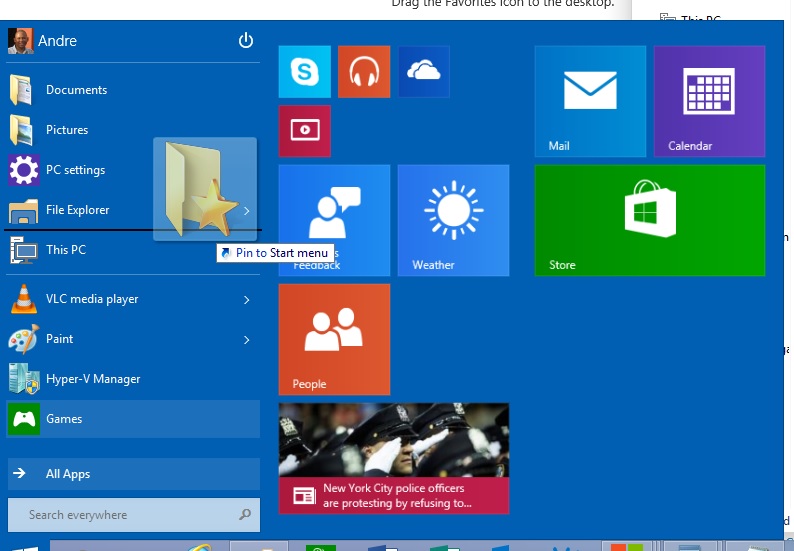Expand the Paint jump list arrow
Image resolution: width=794 pixels, height=551 pixels.
point(247,340)
